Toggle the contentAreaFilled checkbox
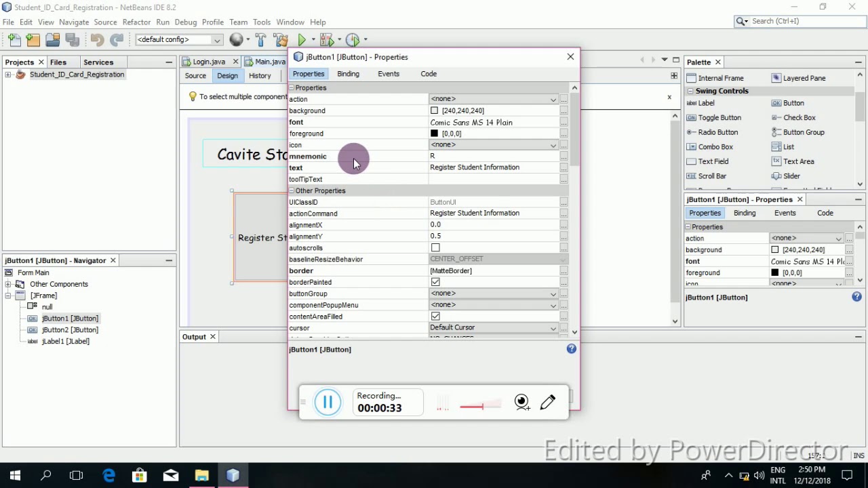 point(435,317)
